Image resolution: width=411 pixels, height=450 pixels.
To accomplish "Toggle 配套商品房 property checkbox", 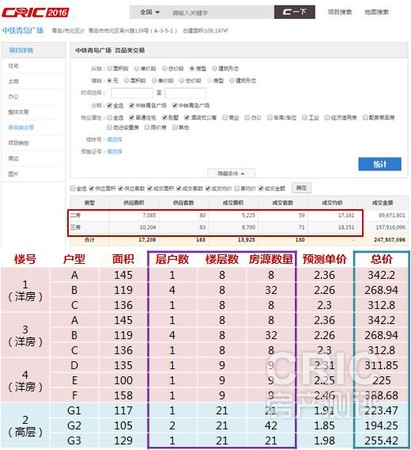I will 365,117.
